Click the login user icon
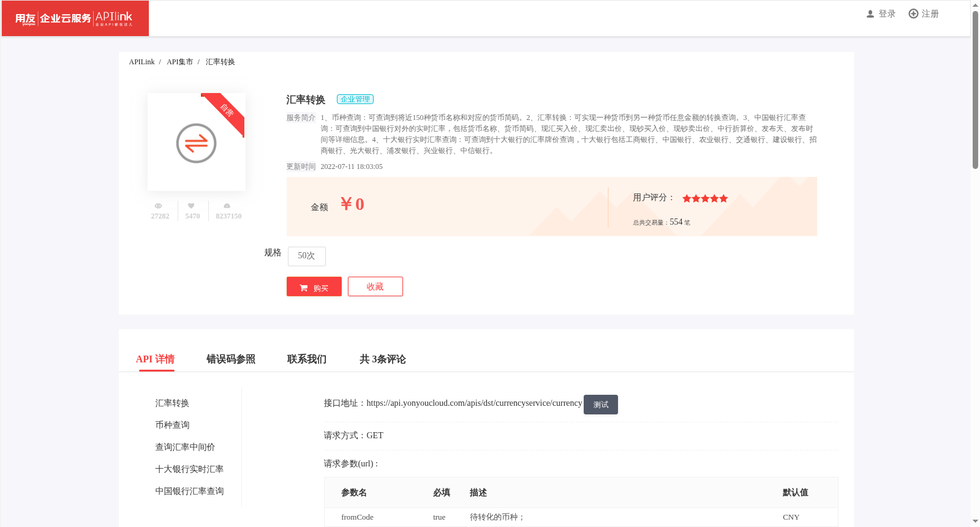This screenshot has width=980, height=527. [x=870, y=14]
